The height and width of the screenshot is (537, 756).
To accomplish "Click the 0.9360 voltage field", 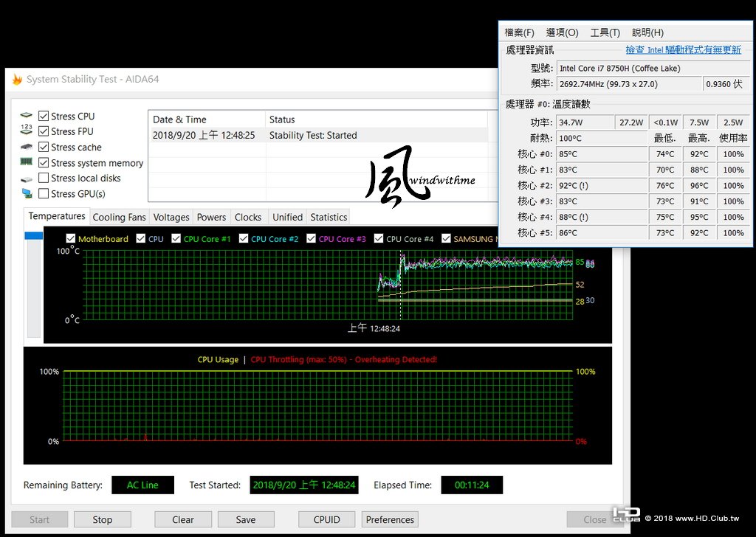I will point(727,83).
